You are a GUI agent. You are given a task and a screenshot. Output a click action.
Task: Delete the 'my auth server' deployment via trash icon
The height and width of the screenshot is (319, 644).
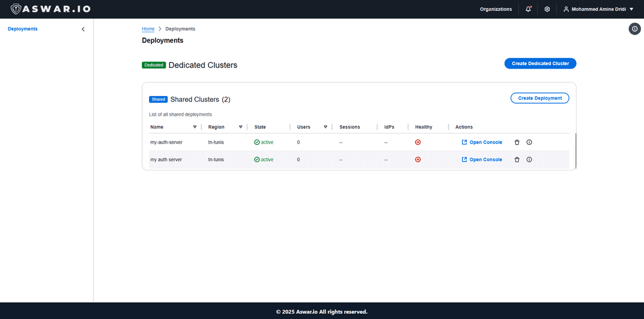click(517, 159)
